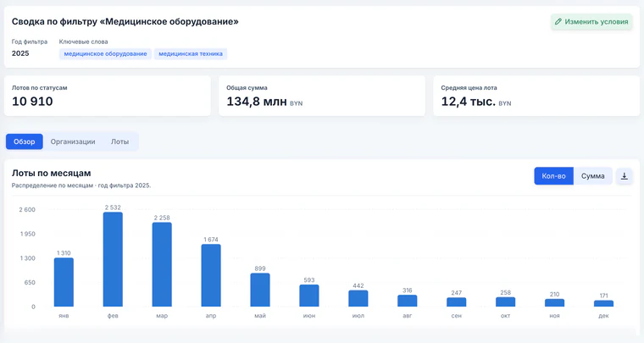Click the Сводка по фильтру title
Viewport: 644px width, 343px height.
click(x=125, y=21)
